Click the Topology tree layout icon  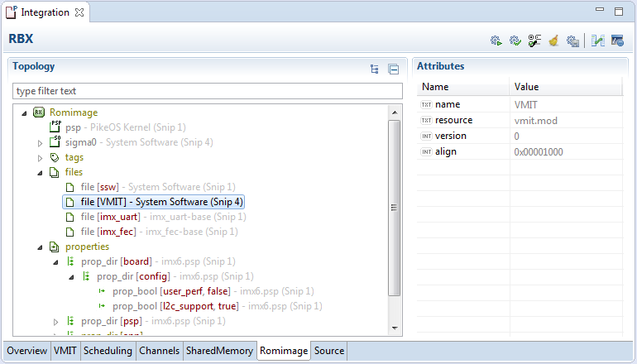[x=375, y=69]
